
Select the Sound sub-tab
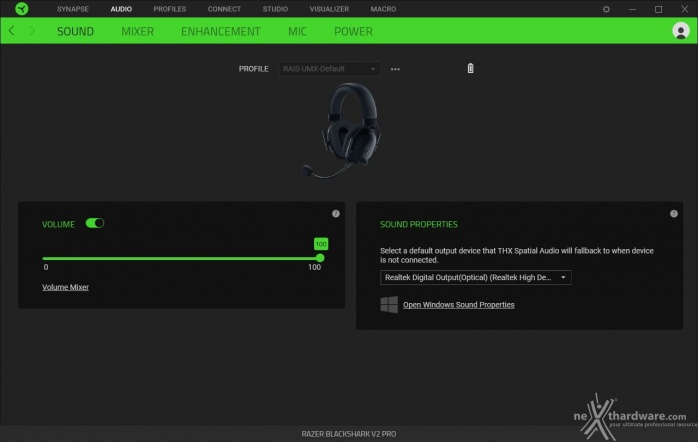point(75,31)
